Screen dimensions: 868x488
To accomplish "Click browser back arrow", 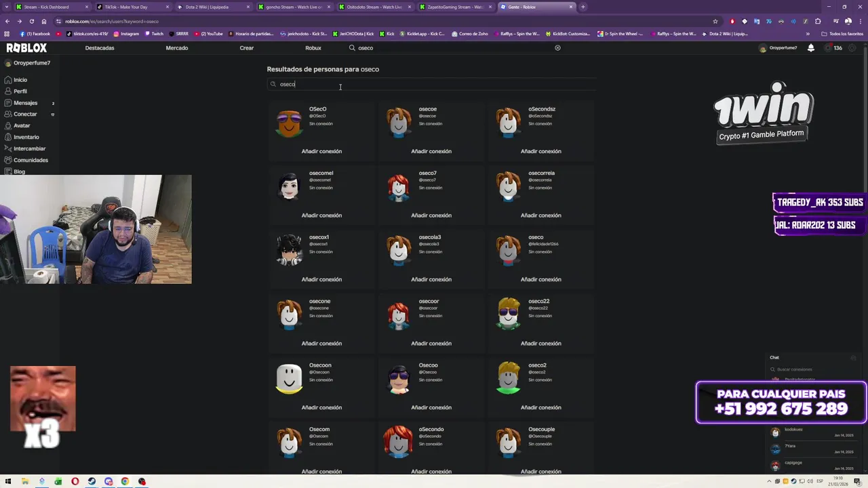I will [7, 21].
